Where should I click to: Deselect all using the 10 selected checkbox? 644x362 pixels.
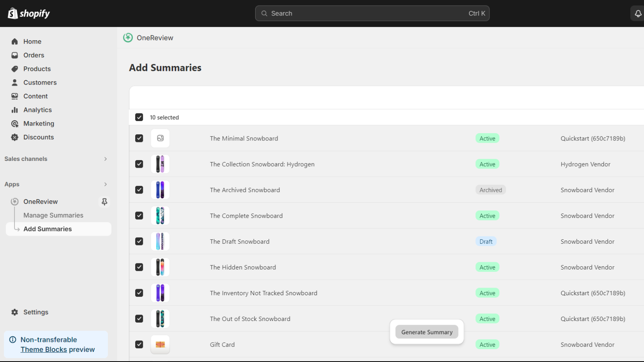139,117
